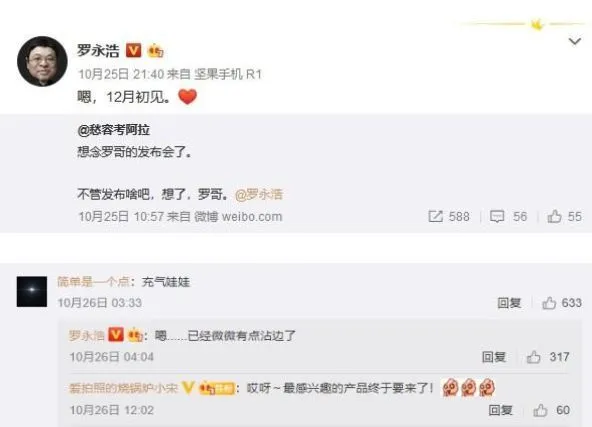
Task: Open the 爱拍照的烧锅炉小宋 username link
Action: click(x=123, y=388)
